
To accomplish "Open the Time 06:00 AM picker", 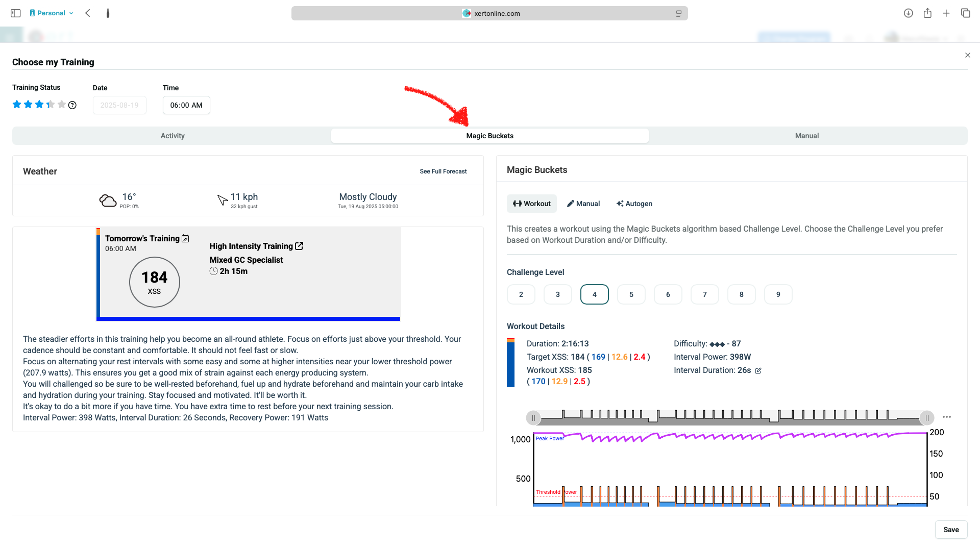I will pos(186,105).
